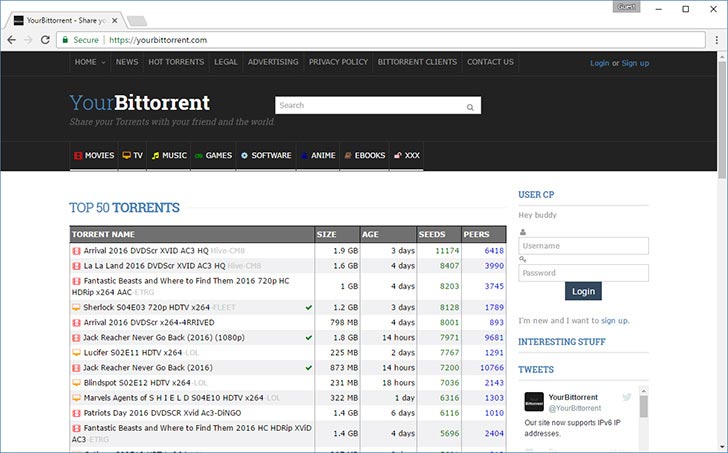Open the SOFTWARE category tab
The height and width of the screenshot is (453, 728).
[266, 155]
